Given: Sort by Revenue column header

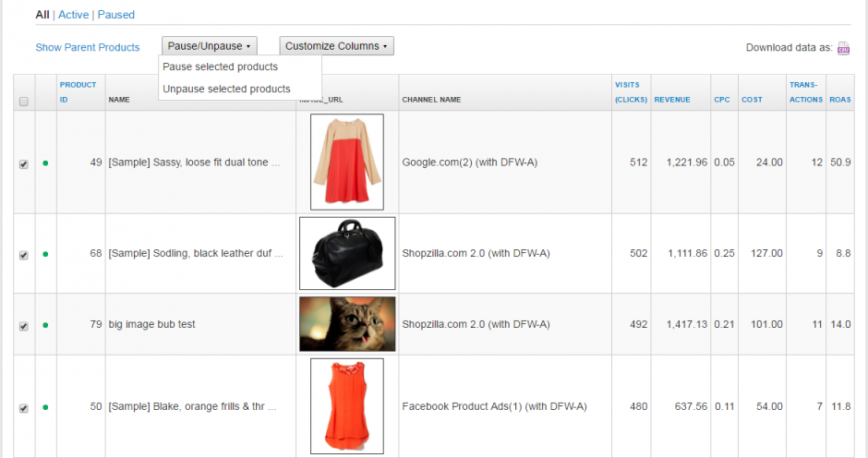Looking at the screenshot, I should (x=672, y=100).
